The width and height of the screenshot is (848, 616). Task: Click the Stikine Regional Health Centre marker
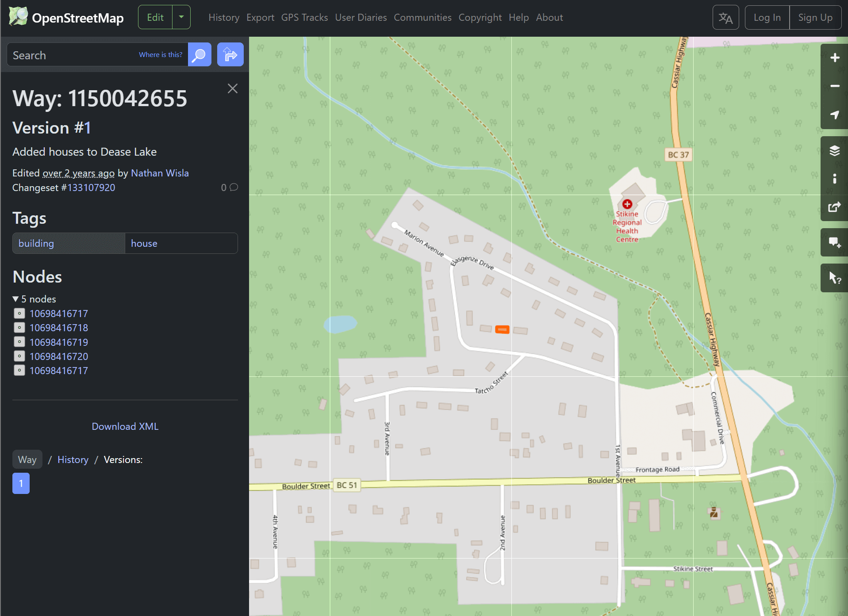click(627, 204)
